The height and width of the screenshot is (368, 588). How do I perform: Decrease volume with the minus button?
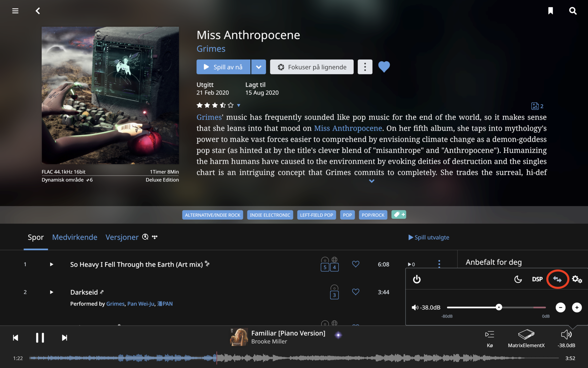click(x=560, y=307)
